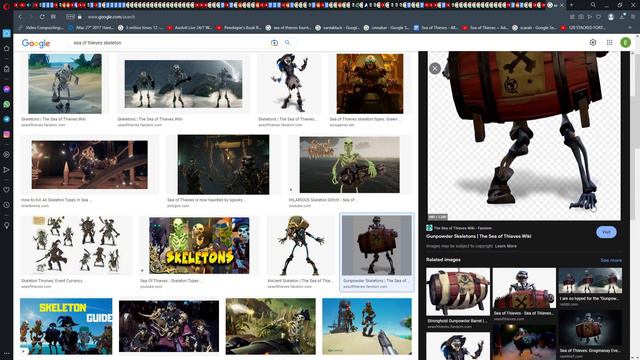640x360 pixels.
Task: Click 'See more' related images
Action: coord(611,260)
